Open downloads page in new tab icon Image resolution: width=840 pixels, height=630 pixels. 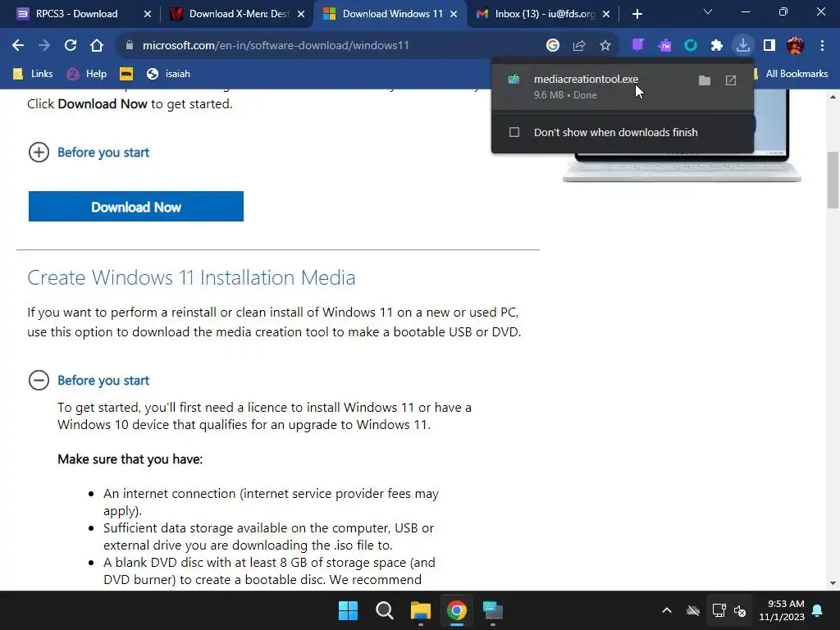click(731, 80)
